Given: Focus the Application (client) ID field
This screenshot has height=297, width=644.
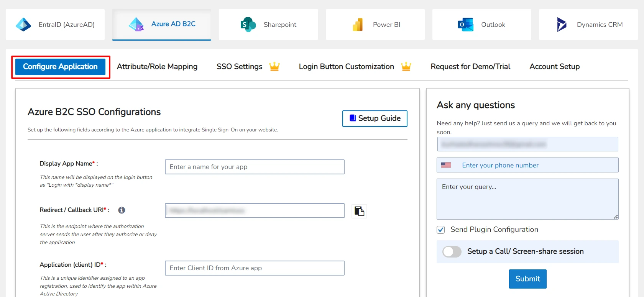Looking at the screenshot, I should tap(255, 268).
